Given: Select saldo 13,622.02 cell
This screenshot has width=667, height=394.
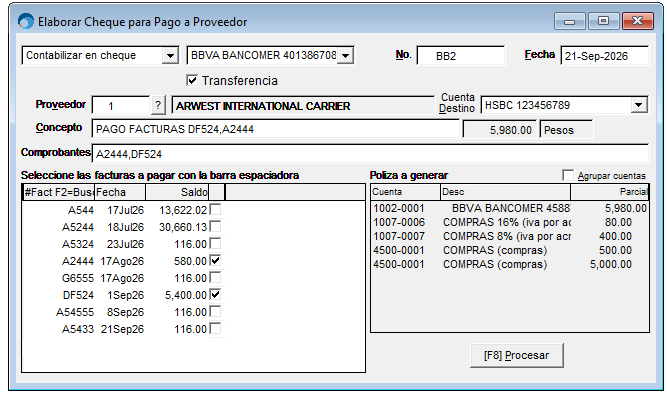Looking at the screenshot, I should (183, 210).
